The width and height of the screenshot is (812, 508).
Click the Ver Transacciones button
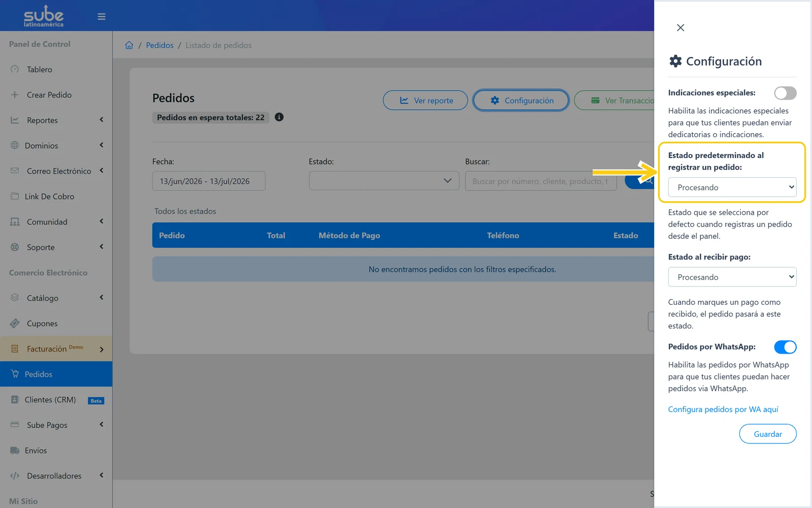click(x=614, y=100)
